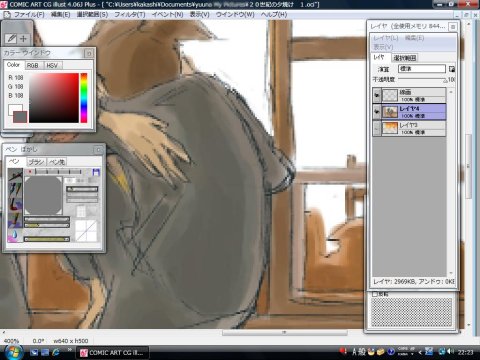
Task: Switch to the 選択範囲 tab in the layer panel
Action: click(x=405, y=58)
